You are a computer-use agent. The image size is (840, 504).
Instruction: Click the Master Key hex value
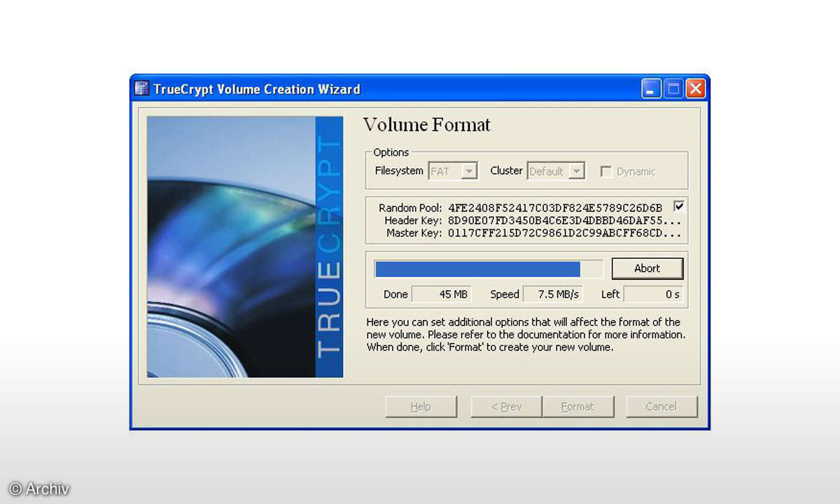[564, 233]
